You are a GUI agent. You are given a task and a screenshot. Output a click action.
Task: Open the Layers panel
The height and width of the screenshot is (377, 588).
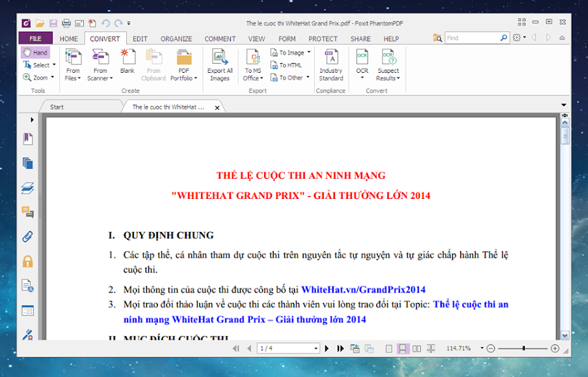[x=28, y=188]
